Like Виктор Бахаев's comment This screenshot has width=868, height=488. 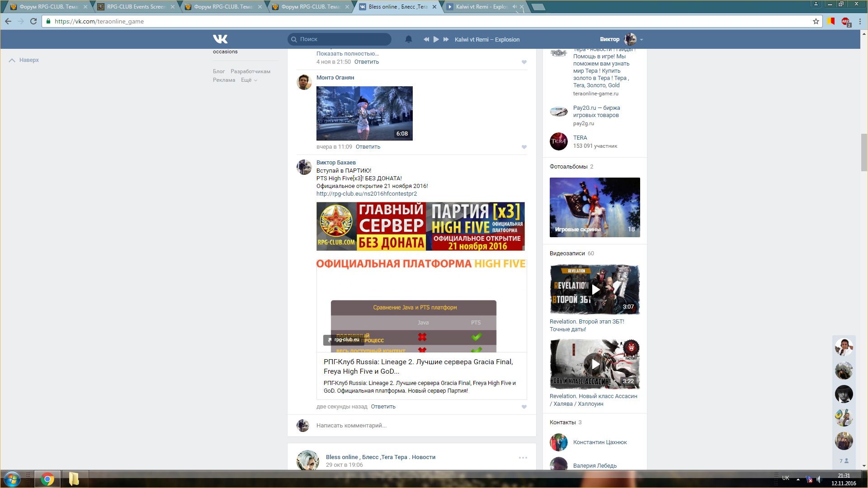[x=524, y=407]
